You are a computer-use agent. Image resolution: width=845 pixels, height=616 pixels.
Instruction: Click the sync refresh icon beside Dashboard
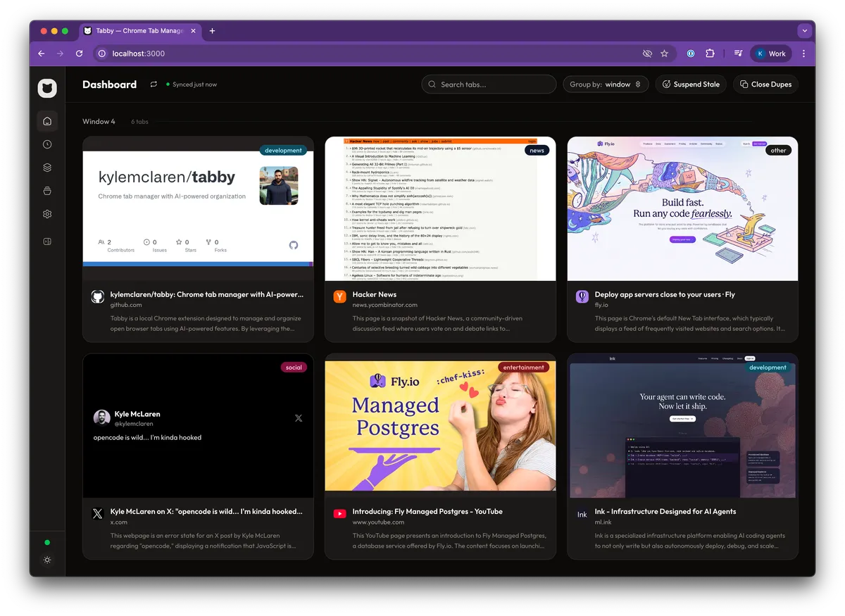(154, 84)
